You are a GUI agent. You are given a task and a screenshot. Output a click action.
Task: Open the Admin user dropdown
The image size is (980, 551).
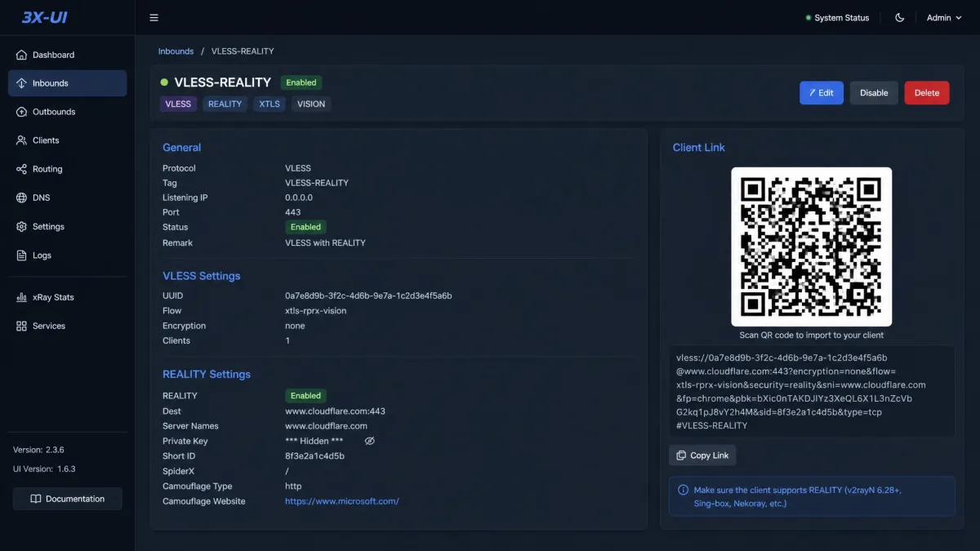(x=944, y=18)
